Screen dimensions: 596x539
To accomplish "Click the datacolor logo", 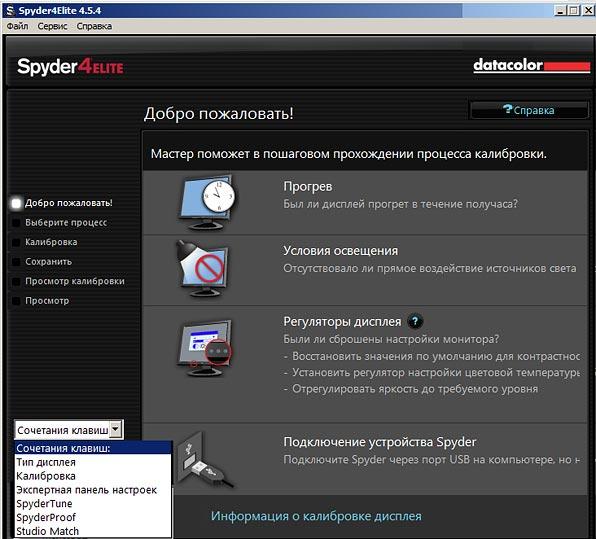I will tap(531, 66).
